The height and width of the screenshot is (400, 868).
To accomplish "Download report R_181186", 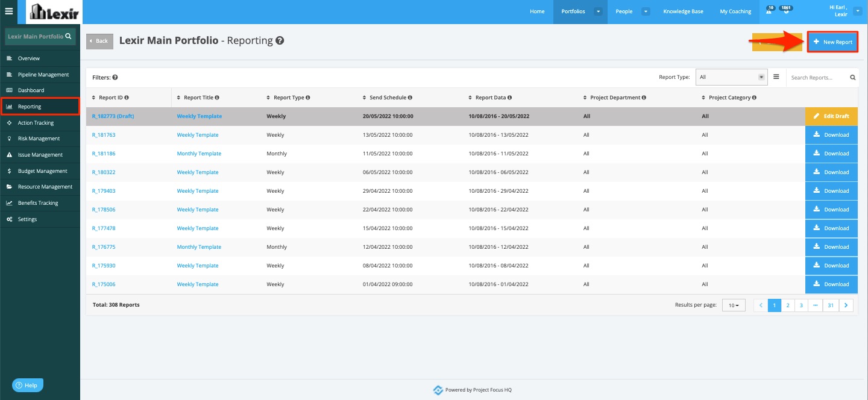I will coord(831,154).
